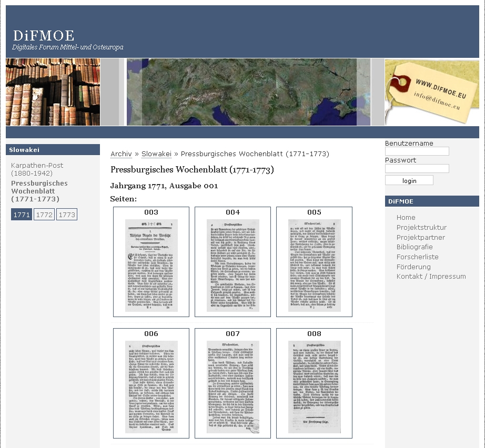Click the DiFMOE site logo title
Viewport: 485px width, 448px height.
(x=44, y=36)
